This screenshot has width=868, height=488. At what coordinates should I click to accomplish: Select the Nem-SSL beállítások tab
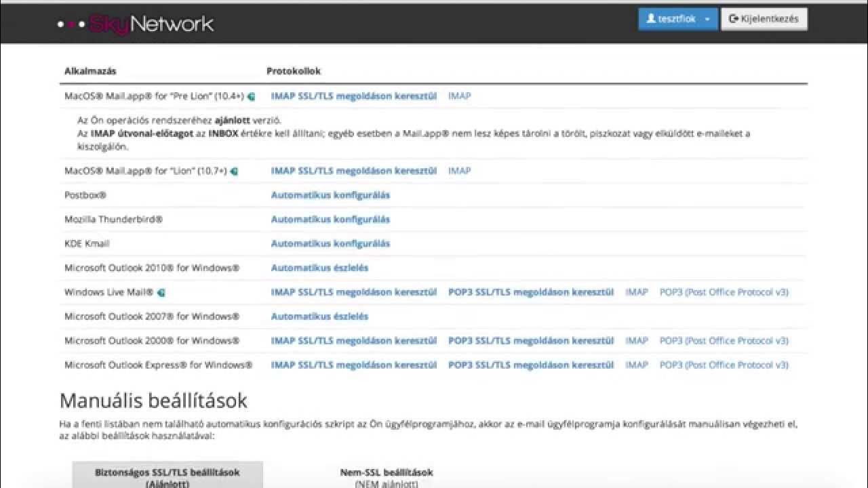click(387, 477)
